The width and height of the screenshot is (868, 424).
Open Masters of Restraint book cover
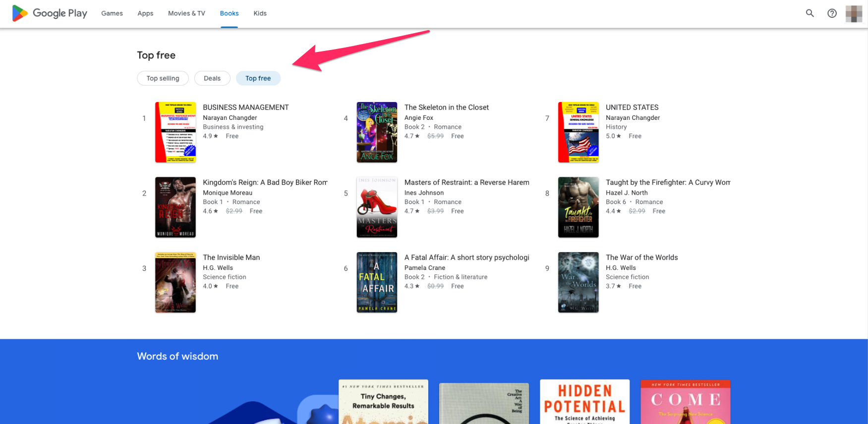tap(377, 207)
